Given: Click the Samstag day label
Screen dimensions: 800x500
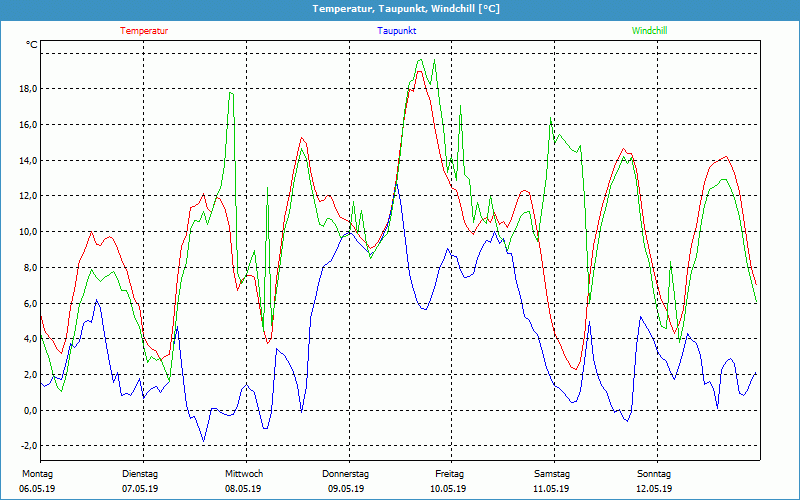Looking at the screenshot, I should pyautogui.click(x=552, y=474).
